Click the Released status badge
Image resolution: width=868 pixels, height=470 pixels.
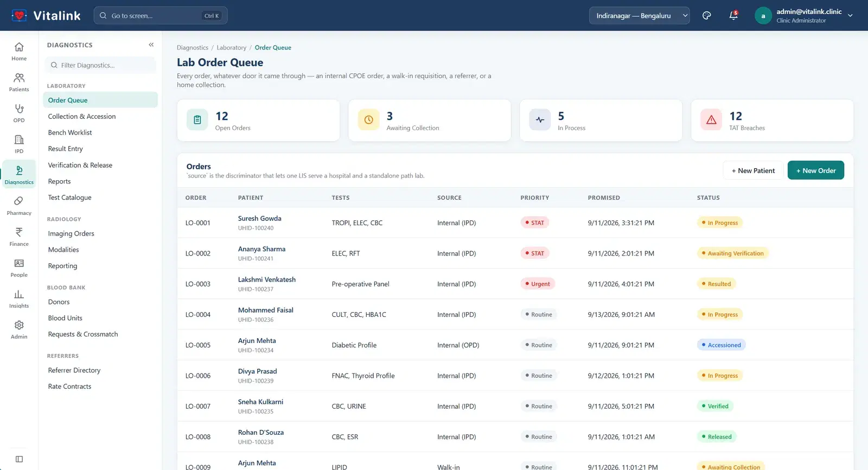(716, 437)
